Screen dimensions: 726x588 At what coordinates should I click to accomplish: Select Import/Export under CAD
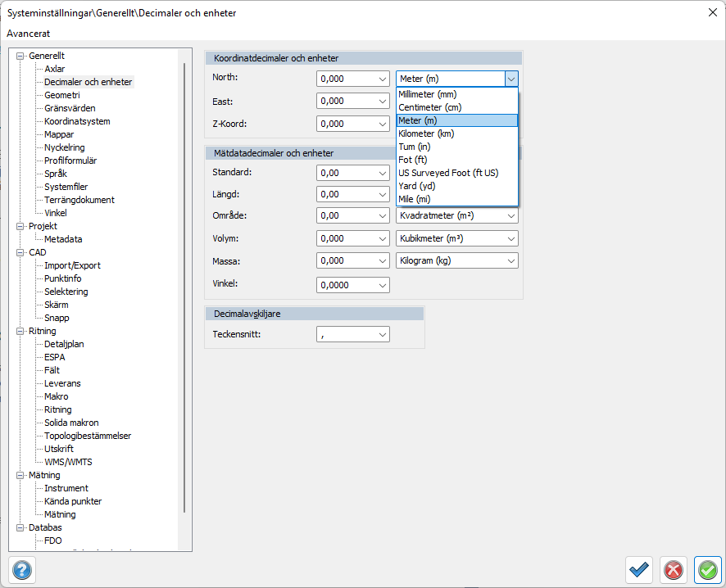click(72, 265)
